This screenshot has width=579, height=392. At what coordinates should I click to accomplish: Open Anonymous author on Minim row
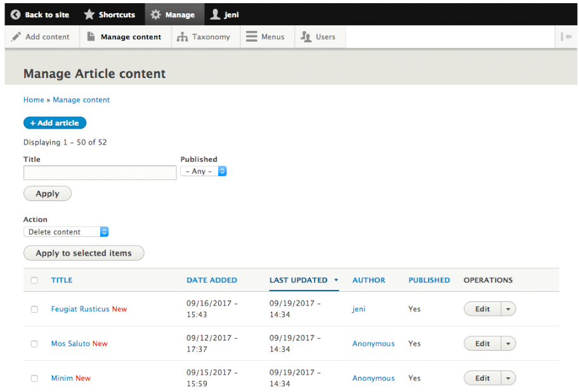pos(374,378)
